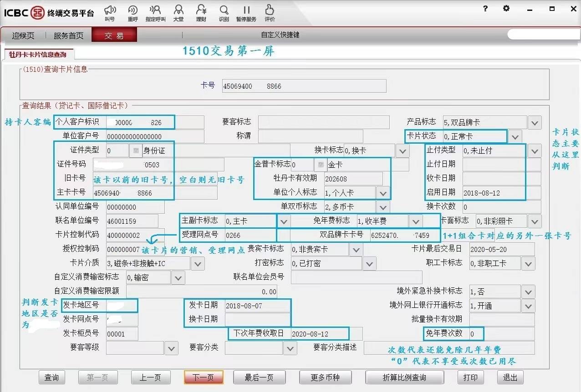Expand the 贵宾卡标志 dropdown
This screenshot has width=581, height=392.
356,249
